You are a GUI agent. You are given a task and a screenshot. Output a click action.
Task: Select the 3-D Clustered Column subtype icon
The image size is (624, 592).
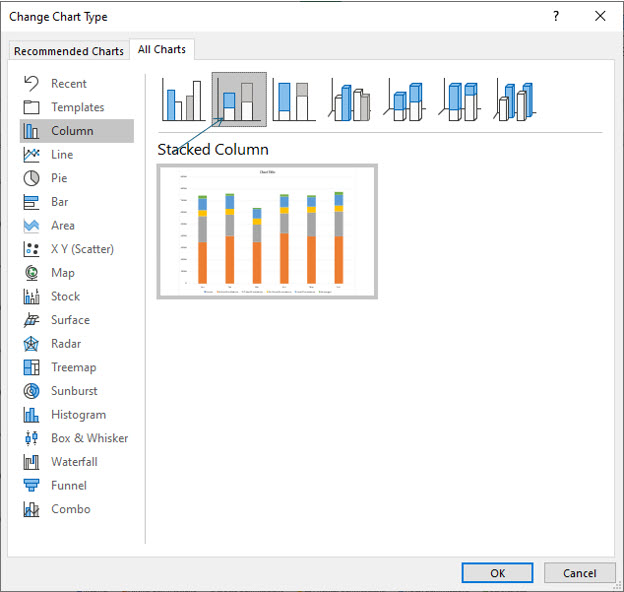[349, 100]
